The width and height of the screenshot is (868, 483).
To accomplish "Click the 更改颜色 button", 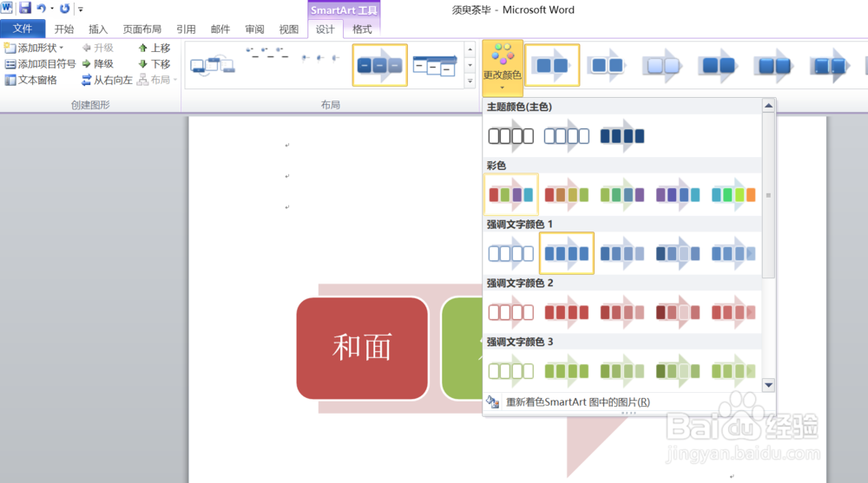I will (502, 67).
